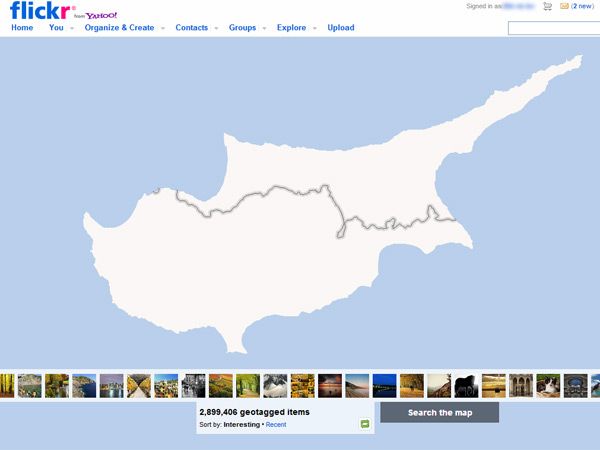Sort geotagged items by Recent
Screen dimensions: 600x450
point(275,425)
